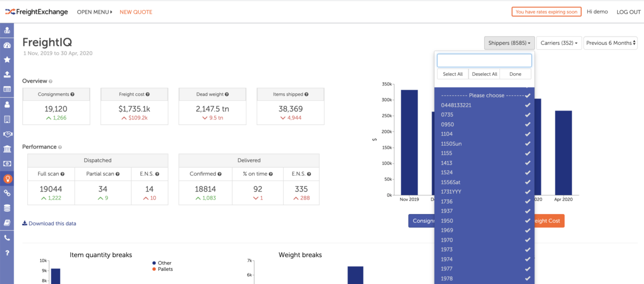This screenshot has height=284, width=644.
Task: Open the Previous 6 Months selector
Action: 610,43
